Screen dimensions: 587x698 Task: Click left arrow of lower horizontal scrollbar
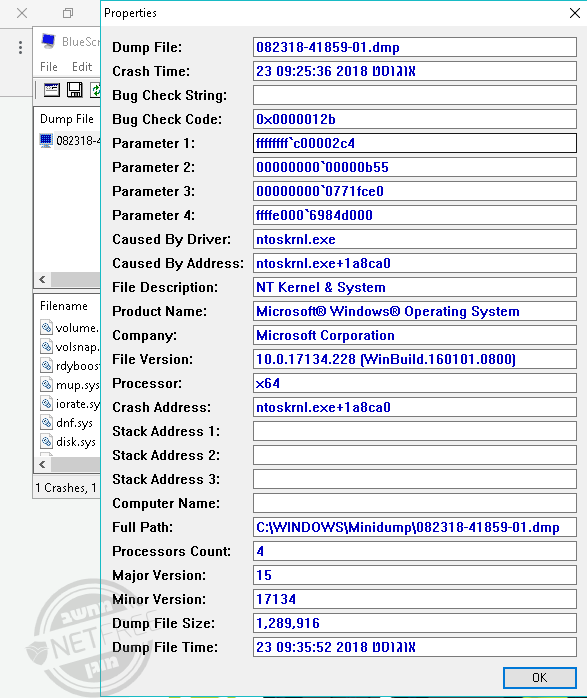tap(42, 464)
